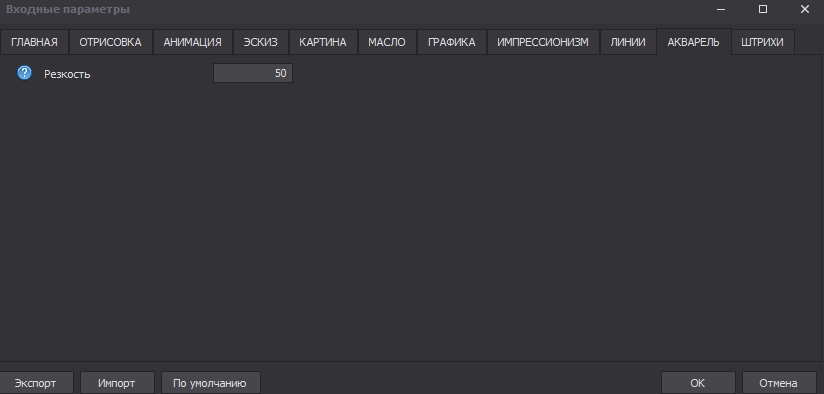Select the ЛИНИИ tab
The width and height of the screenshot is (824, 394).
(x=628, y=42)
